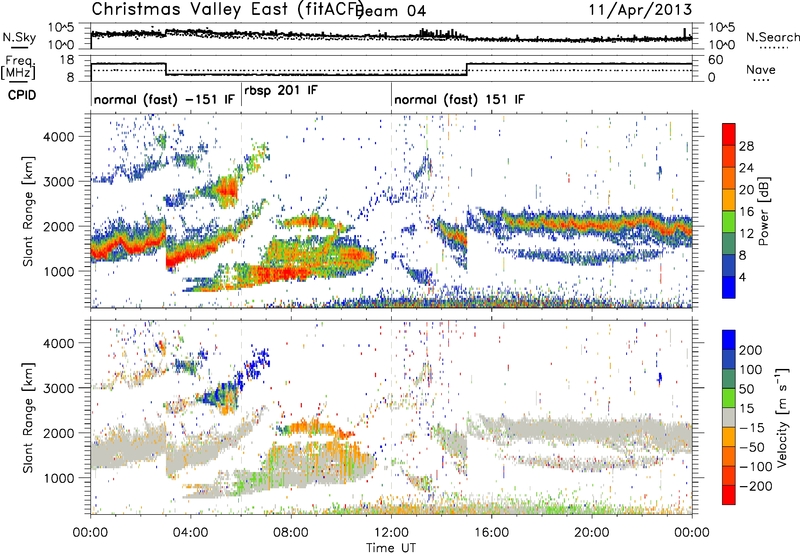The image size is (800, 554).
Task: Select the "60" Nave tick label
Action: (716, 60)
